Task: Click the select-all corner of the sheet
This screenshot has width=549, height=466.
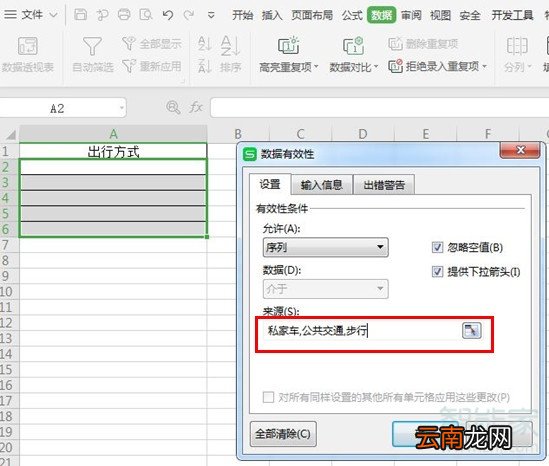Action: (10, 134)
